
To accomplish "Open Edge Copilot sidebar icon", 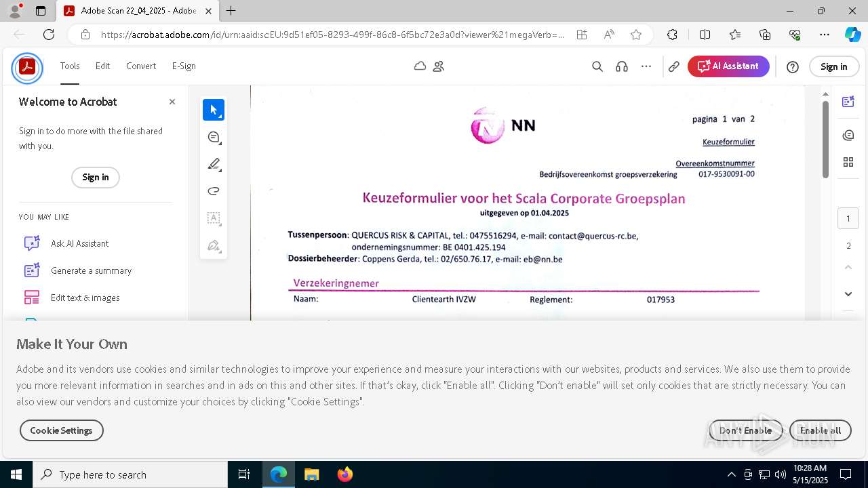I will pyautogui.click(x=852, y=35).
